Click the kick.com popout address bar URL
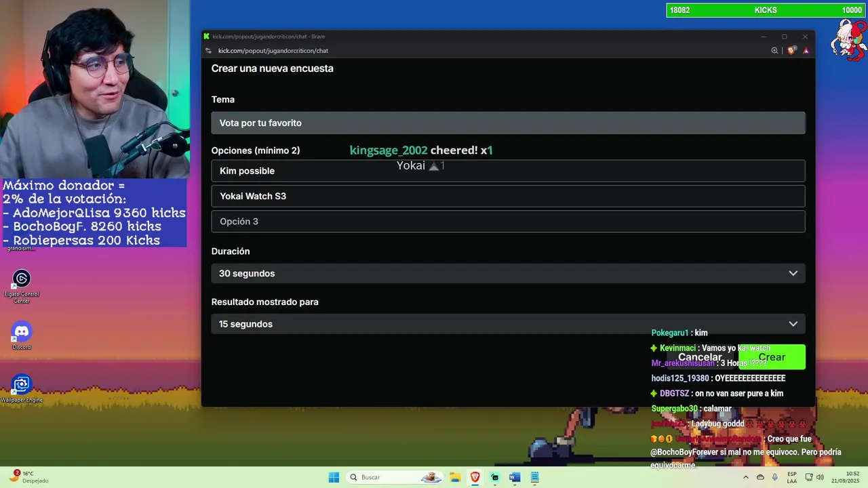This screenshot has width=868, height=488. (x=273, y=51)
